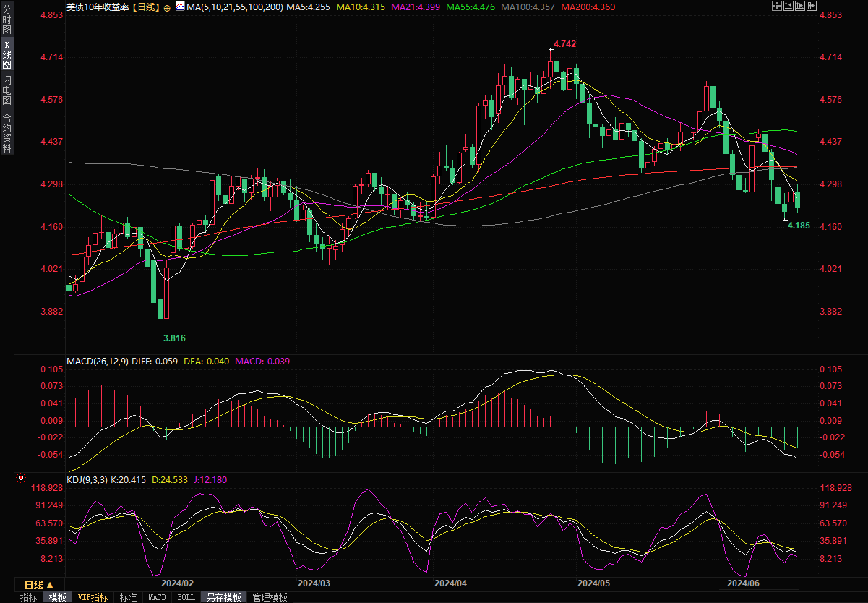Open the 闪电图 side tab

[x=7, y=90]
